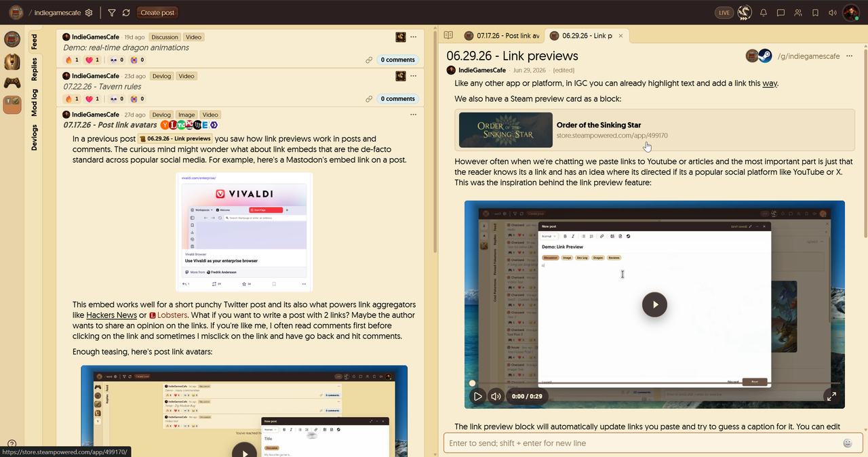The height and width of the screenshot is (457, 868).
Task: Open the Order of the Sinking Star Steam card
Action: (x=654, y=130)
